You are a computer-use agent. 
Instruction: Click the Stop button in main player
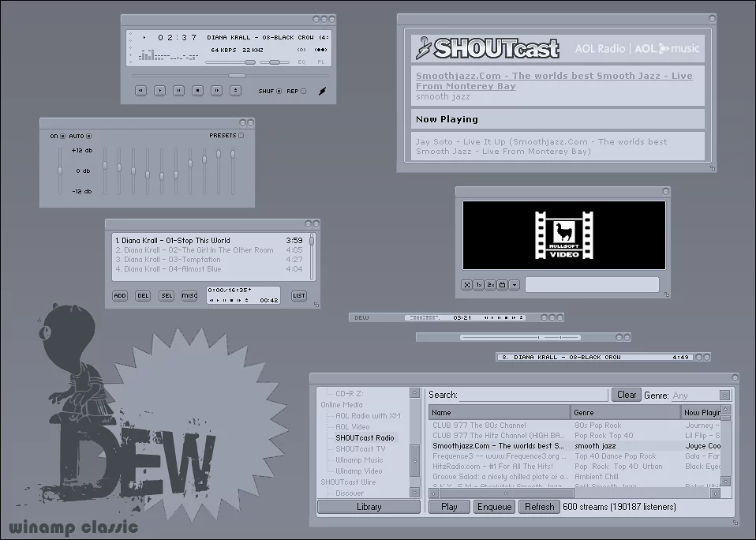(x=197, y=91)
